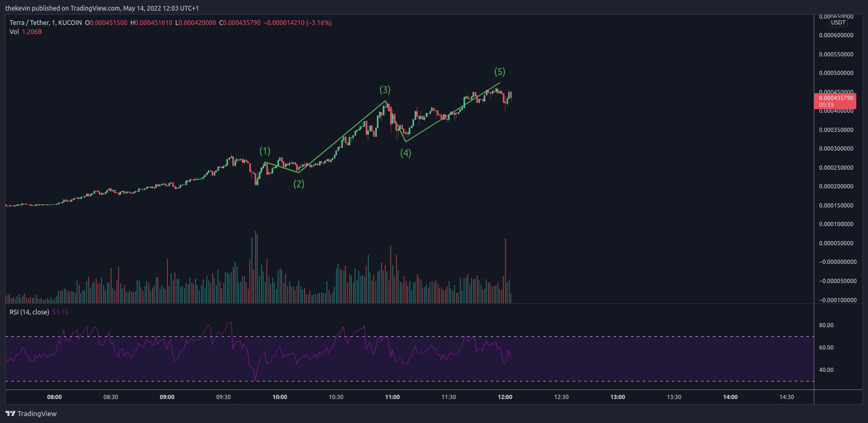Viewport: 868px width, 423px height.
Task: Click the open value O0.000451500
Action: point(106,23)
